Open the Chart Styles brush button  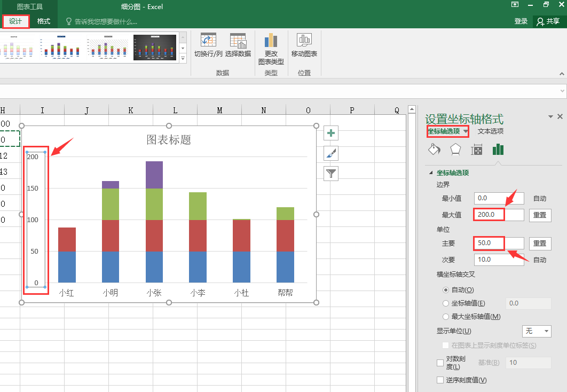tap(331, 153)
